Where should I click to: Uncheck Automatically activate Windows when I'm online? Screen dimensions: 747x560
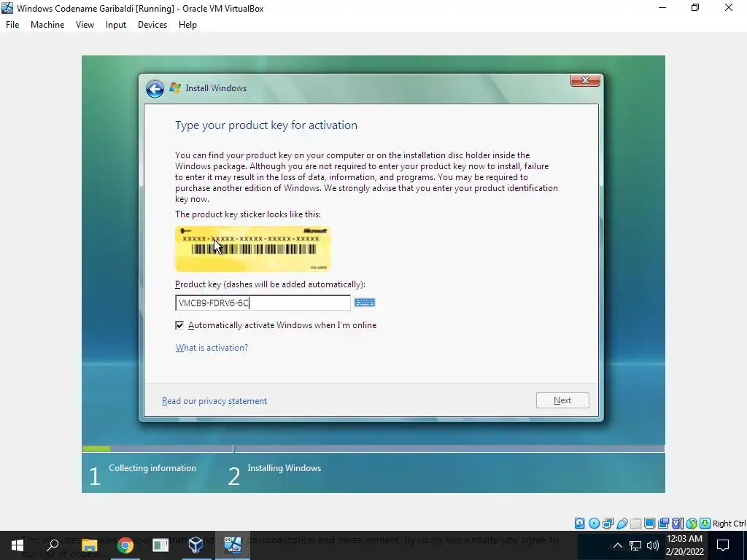(x=179, y=325)
